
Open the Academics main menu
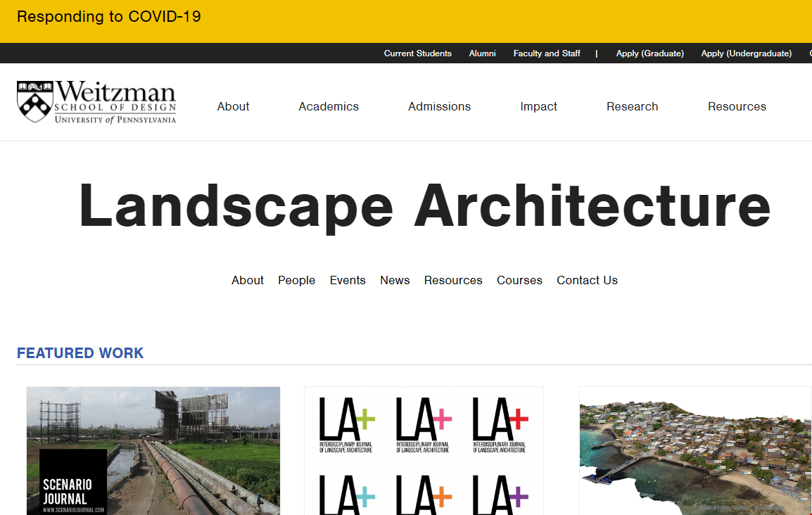coord(329,107)
